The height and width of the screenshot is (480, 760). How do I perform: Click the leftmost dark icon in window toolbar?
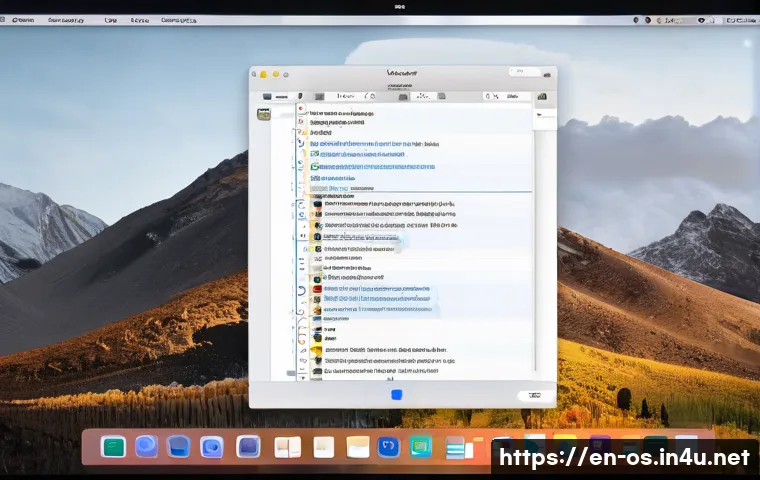tap(267, 96)
